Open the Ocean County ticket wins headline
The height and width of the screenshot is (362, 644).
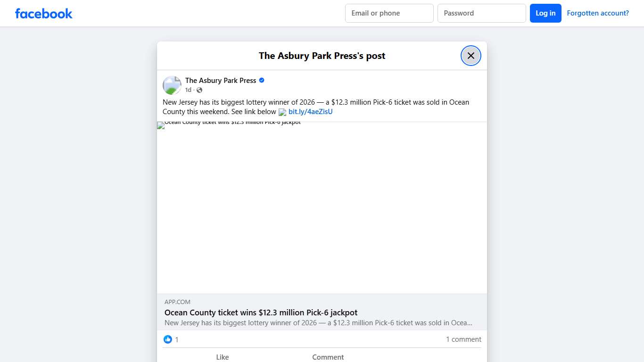pos(261,313)
